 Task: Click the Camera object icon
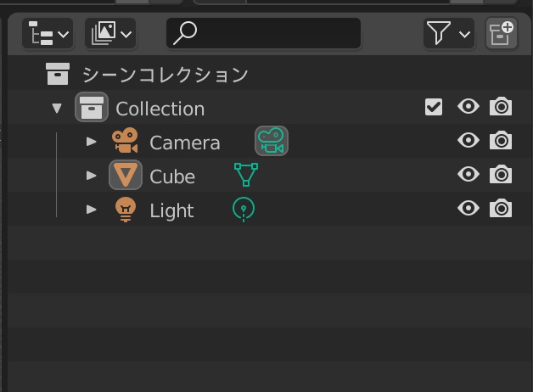point(125,142)
